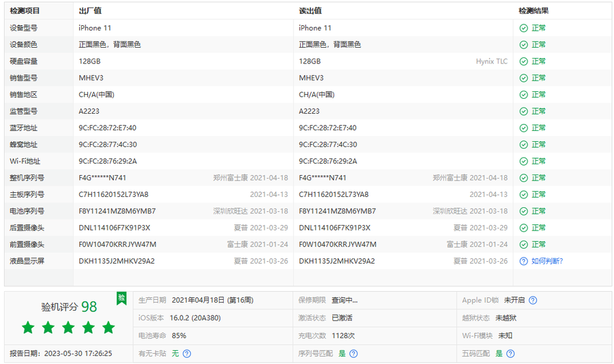The image size is (614, 364).
Task: Click the green check icon in 监管型号 row
Action: [x=523, y=111]
